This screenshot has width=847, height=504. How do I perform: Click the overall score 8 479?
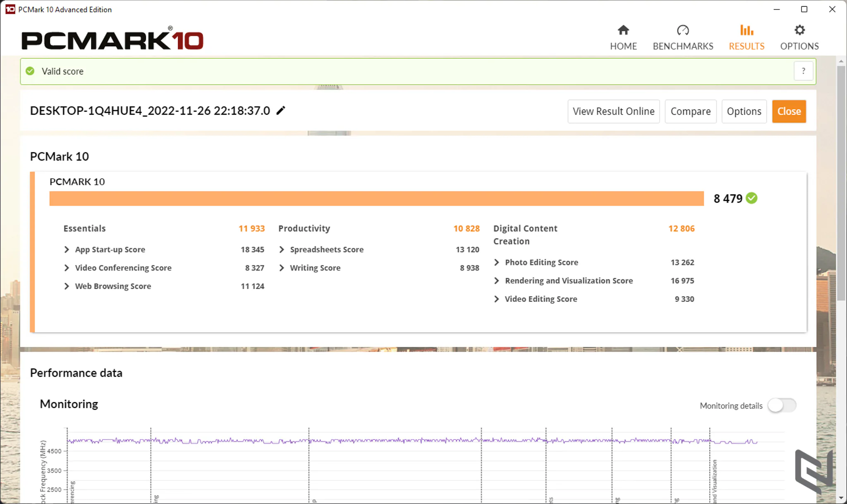(x=728, y=199)
